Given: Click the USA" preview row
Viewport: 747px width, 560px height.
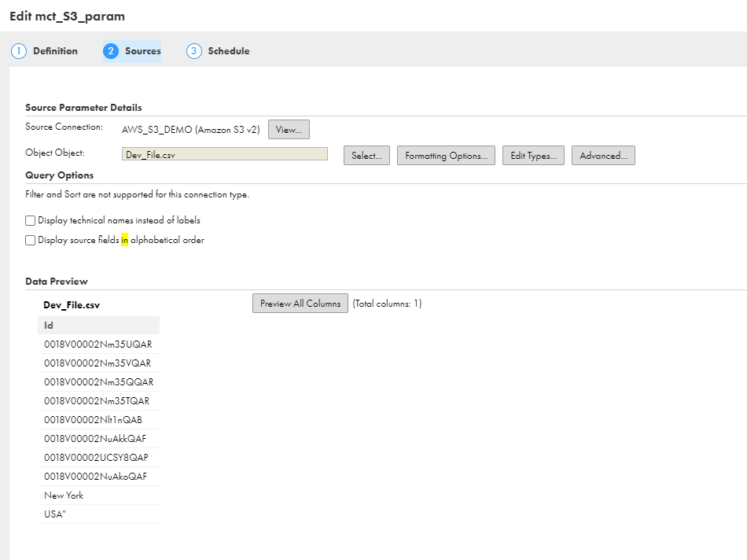Looking at the screenshot, I should 98,514.
